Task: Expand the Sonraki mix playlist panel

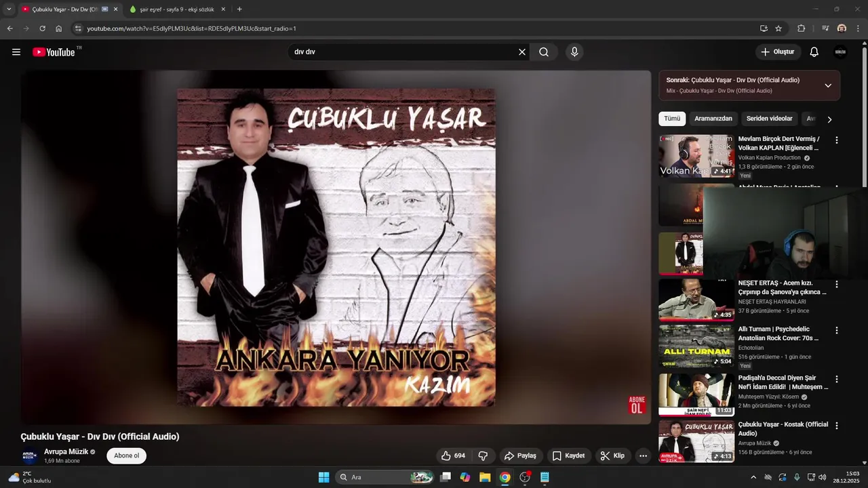Action: coord(828,85)
